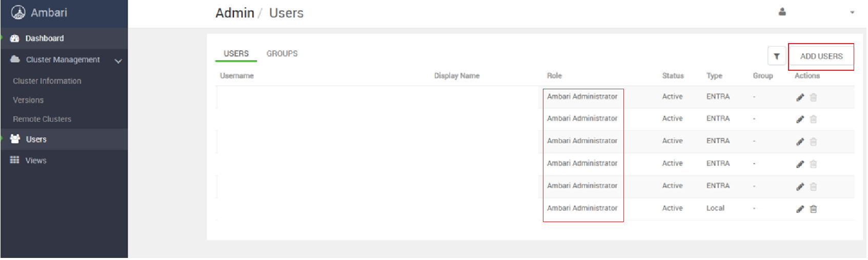The width and height of the screenshot is (868, 260).
Task: Open the user profile icon in header
Action: coord(782,12)
